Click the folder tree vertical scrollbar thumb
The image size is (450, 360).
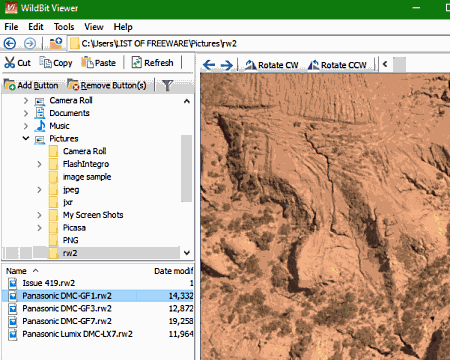click(187, 168)
